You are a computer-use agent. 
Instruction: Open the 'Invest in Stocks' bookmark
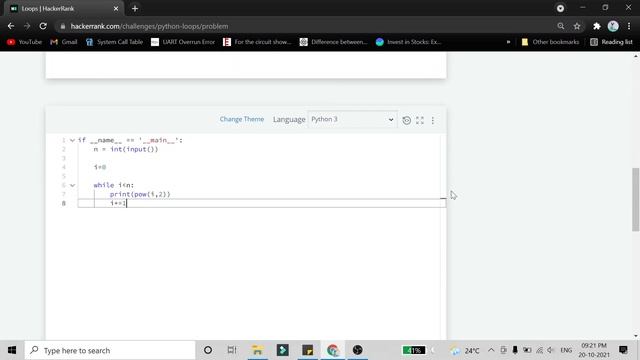tap(409, 42)
